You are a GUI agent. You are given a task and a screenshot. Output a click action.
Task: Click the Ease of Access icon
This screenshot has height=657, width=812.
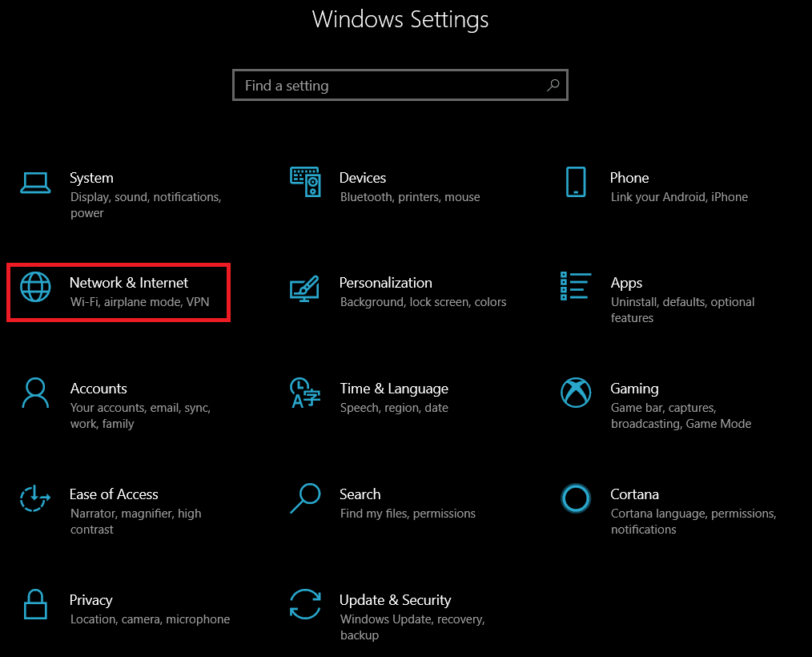34,498
